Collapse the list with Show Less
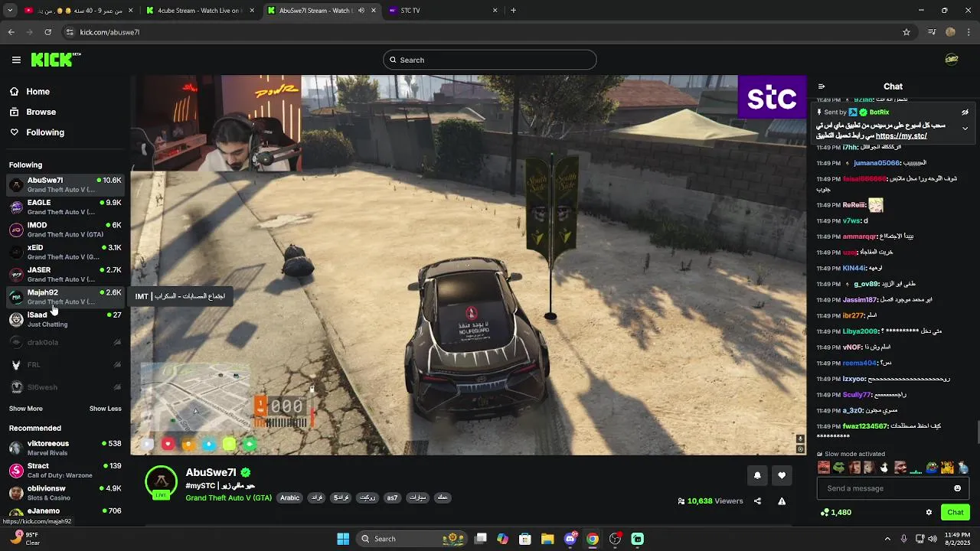Screen dimensions: 980x551 [106, 409]
